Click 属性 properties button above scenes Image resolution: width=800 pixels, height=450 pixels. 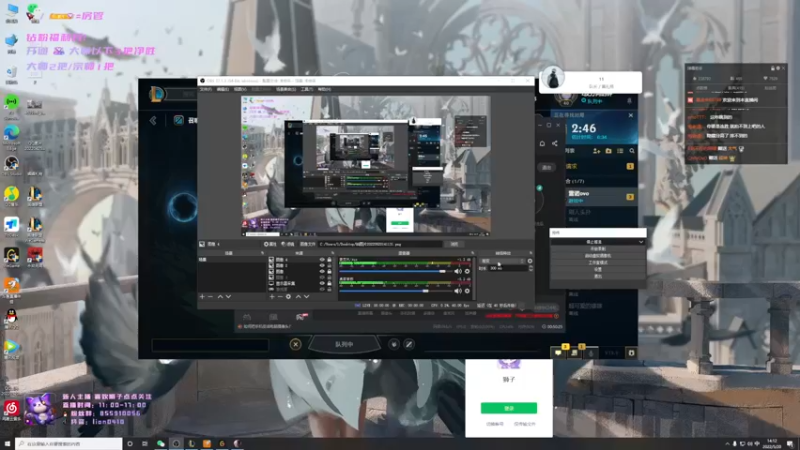[270, 244]
